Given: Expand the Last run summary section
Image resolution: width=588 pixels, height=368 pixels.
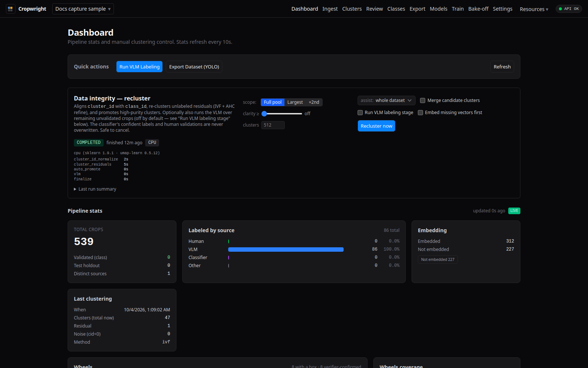Looking at the screenshot, I should pos(95,189).
